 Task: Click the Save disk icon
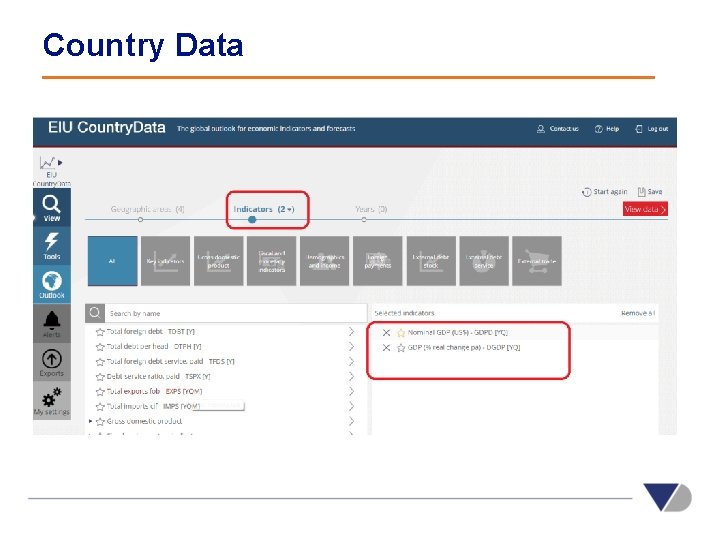pos(641,192)
